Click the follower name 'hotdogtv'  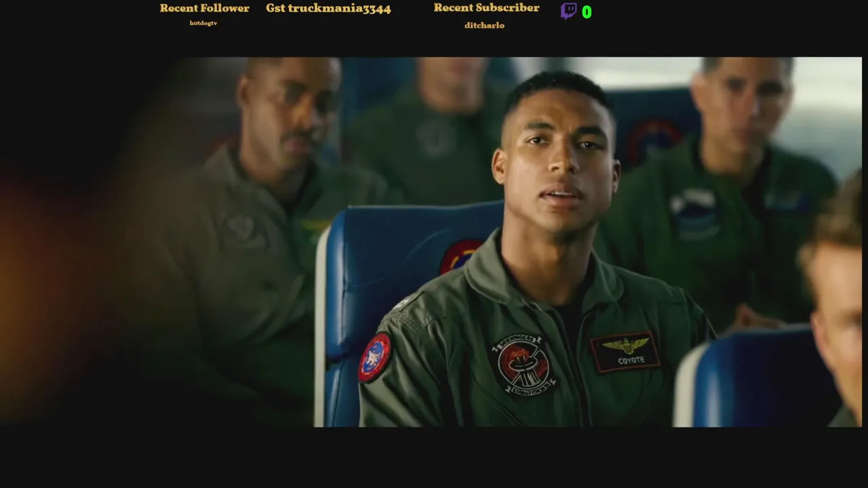(x=203, y=23)
